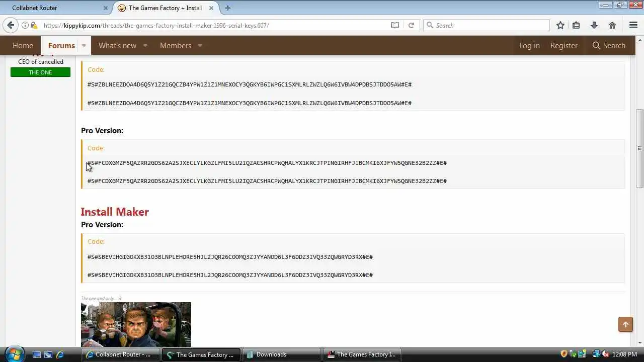Viewport: 644px width, 362px height.
Task: Expand the Forums submenu arrow
Action: click(84, 45)
